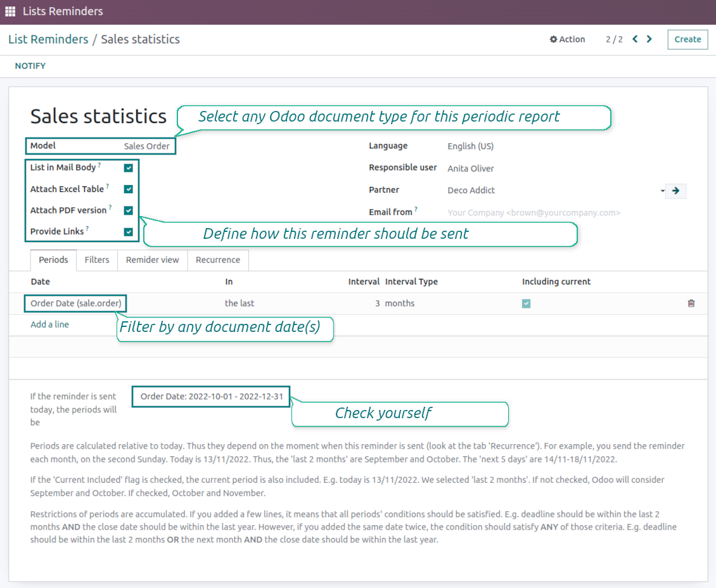Click the Sales statistics title field
Image resolution: width=716 pixels, height=588 pixels.
(x=98, y=117)
